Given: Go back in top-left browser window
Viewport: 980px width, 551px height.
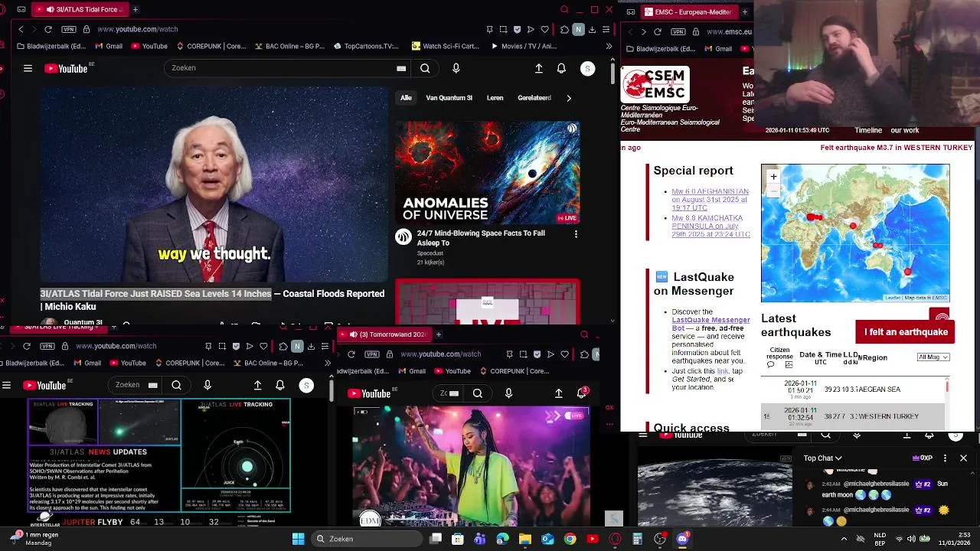Looking at the screenshot, I should click(21, 29).
